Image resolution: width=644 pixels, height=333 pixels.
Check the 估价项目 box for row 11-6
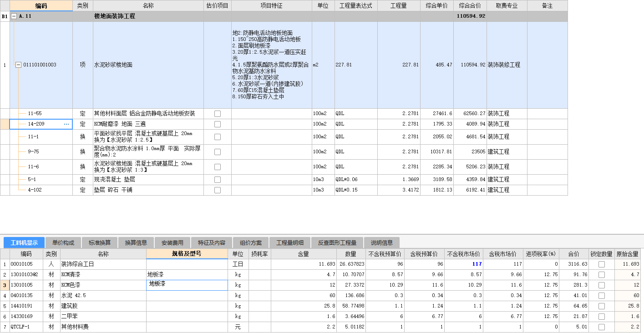[218, 167]
